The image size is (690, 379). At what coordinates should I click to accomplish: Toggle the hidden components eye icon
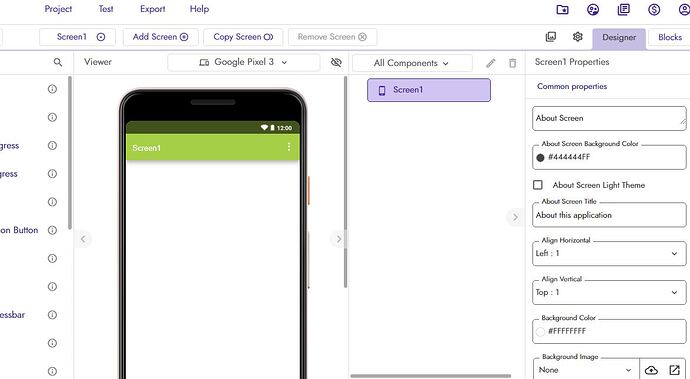point(336,63)
